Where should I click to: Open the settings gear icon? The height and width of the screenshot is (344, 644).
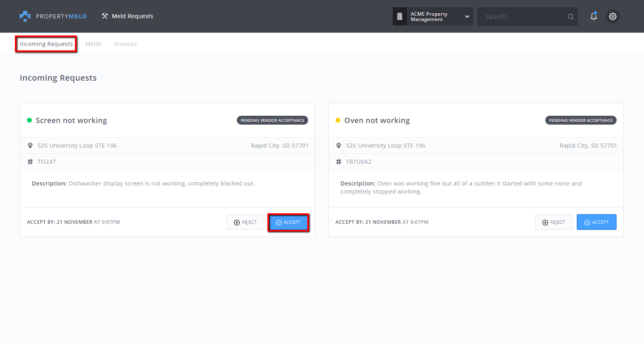tap(613, 17)
